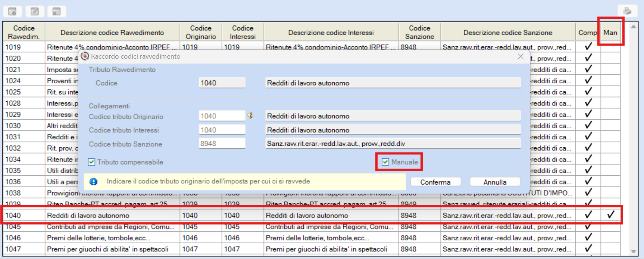
Task: Click the dialog title bar app icon
Action: tap(85, 56)
